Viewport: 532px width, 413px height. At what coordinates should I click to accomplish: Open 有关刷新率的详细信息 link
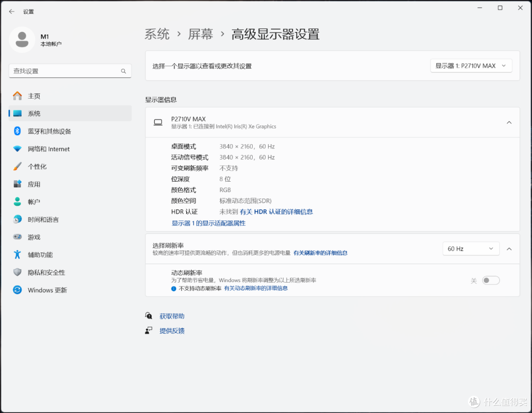coord(320,253)
